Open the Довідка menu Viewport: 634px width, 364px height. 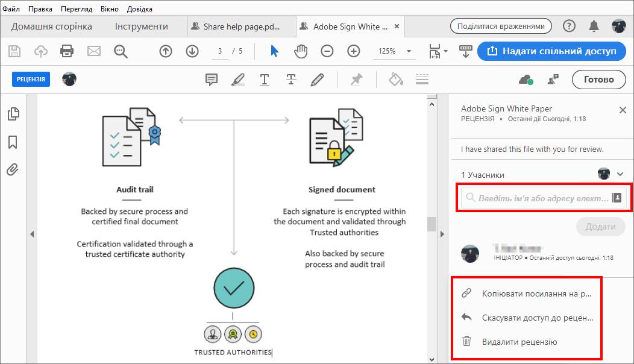point(139,9)
